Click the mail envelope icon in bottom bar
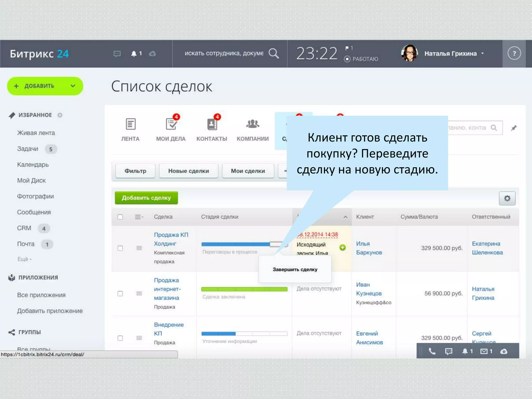Image resolution: width=532 pixels, height=399 pixels. [484, 351]
